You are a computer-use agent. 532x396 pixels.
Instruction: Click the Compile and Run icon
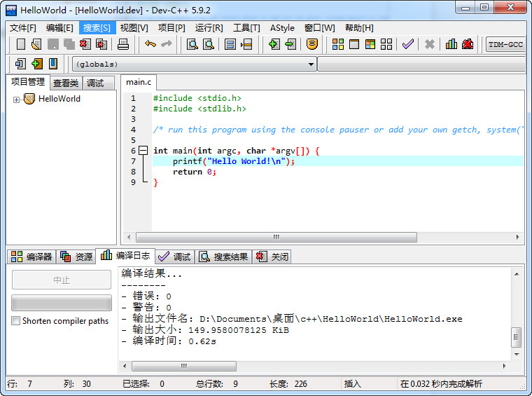coord(370,44)
